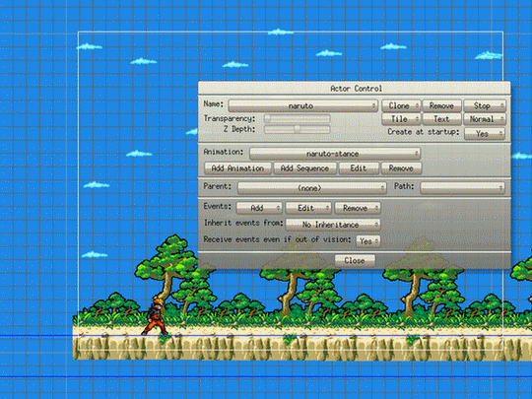Open the empty Path dropdown

(x=462, y=187)
